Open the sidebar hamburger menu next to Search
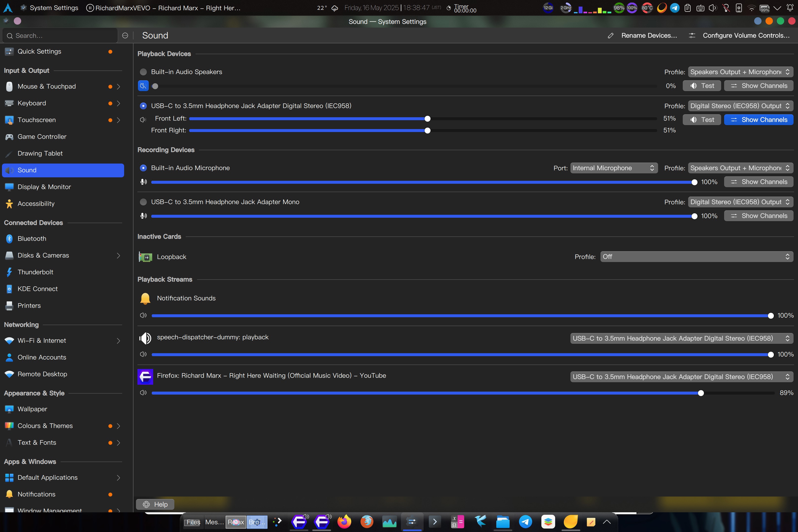Viewport: 798px width, 532px height. [125, 36]
